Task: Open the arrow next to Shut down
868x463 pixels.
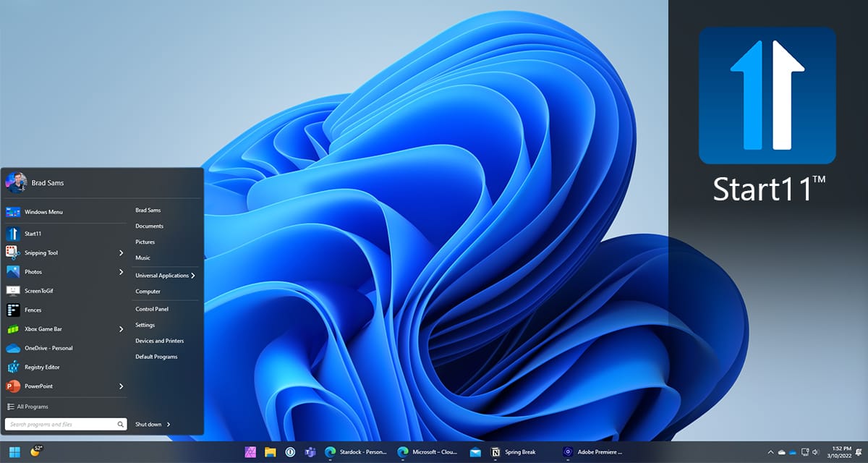Action: point(169,425)
